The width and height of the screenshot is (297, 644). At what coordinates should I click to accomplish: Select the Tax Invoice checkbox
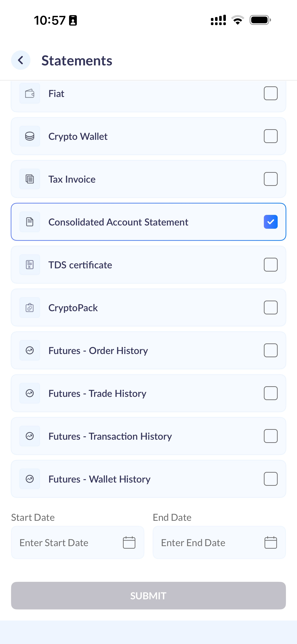(x=271, y=179)
